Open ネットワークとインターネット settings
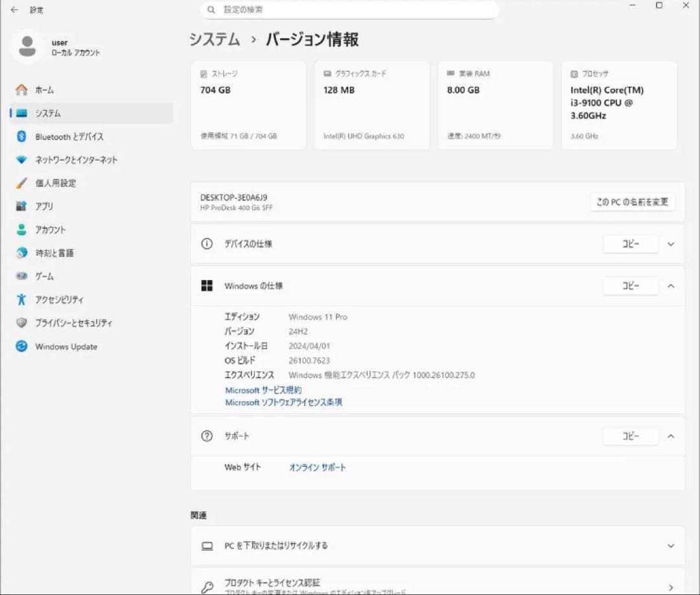 pos(71,159)
